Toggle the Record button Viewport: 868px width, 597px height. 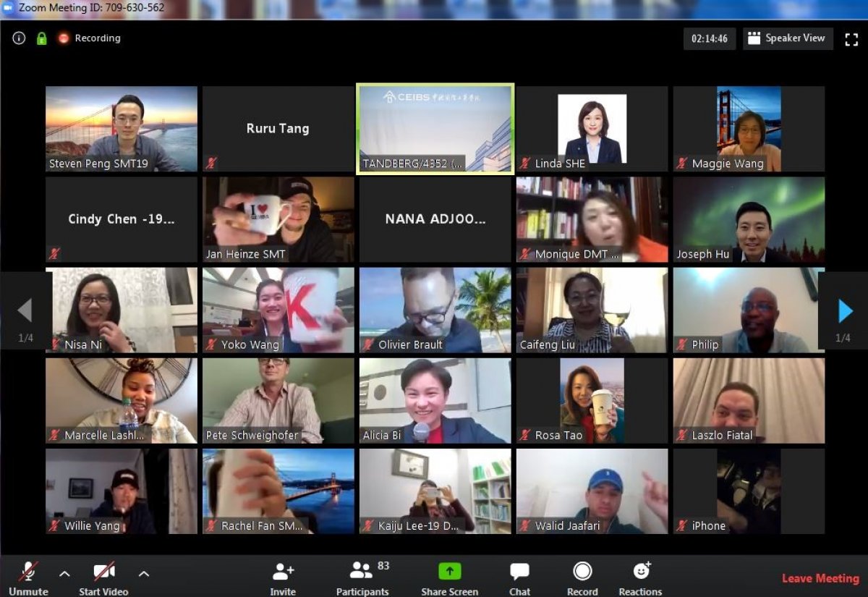582,572
